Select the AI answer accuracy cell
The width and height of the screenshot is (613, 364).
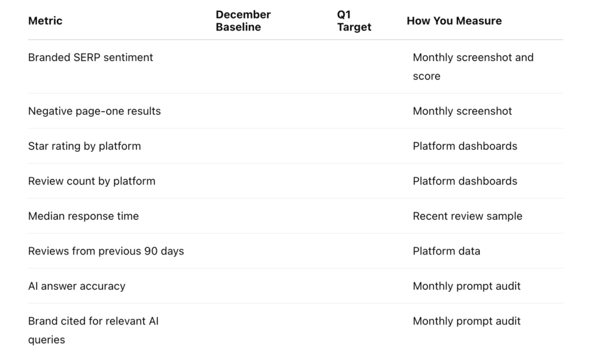pyautogui.click(x=77, y=286)
